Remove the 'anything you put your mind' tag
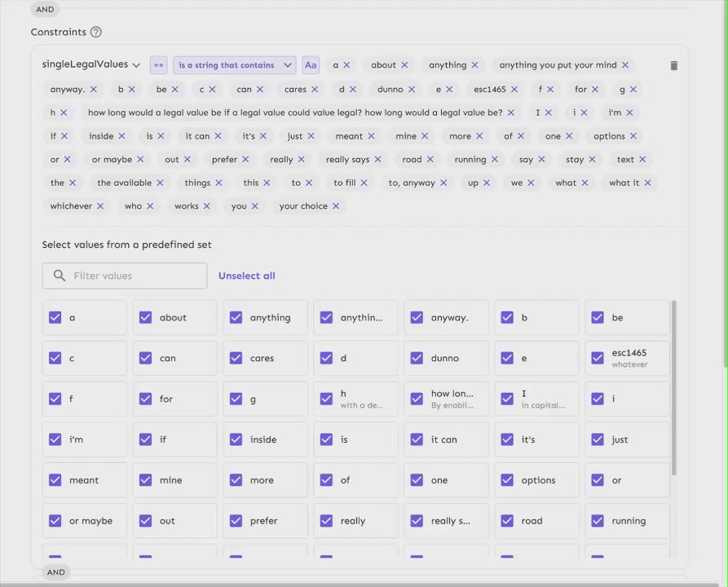728x587 pixels. pyautogui.click(x=625, y=65)
